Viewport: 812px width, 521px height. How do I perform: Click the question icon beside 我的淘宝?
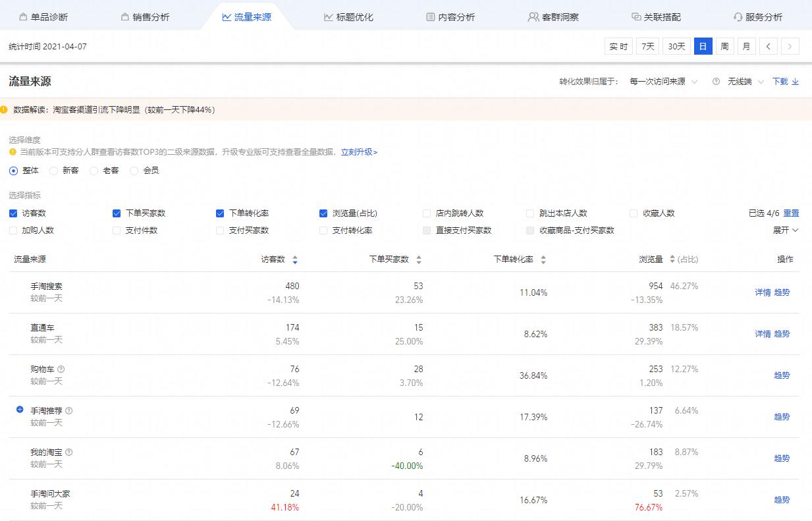pyautogui.click(x=69, y=452)
